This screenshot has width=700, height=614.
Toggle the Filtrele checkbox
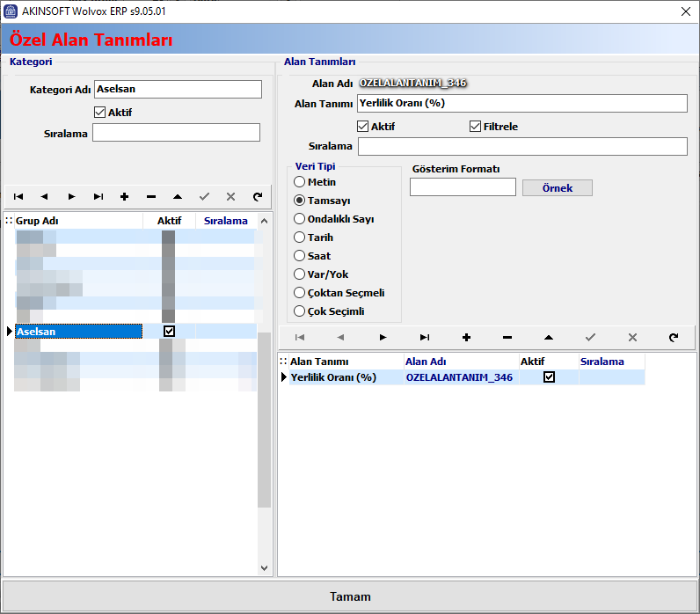click(x=476, y=127)
